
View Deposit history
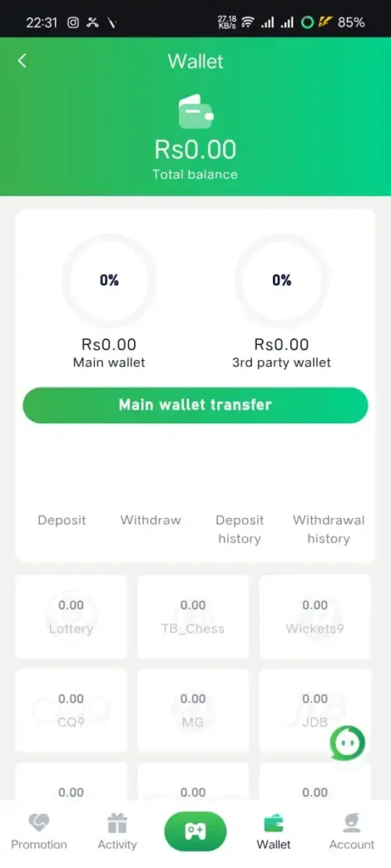[x=240, y=529]
